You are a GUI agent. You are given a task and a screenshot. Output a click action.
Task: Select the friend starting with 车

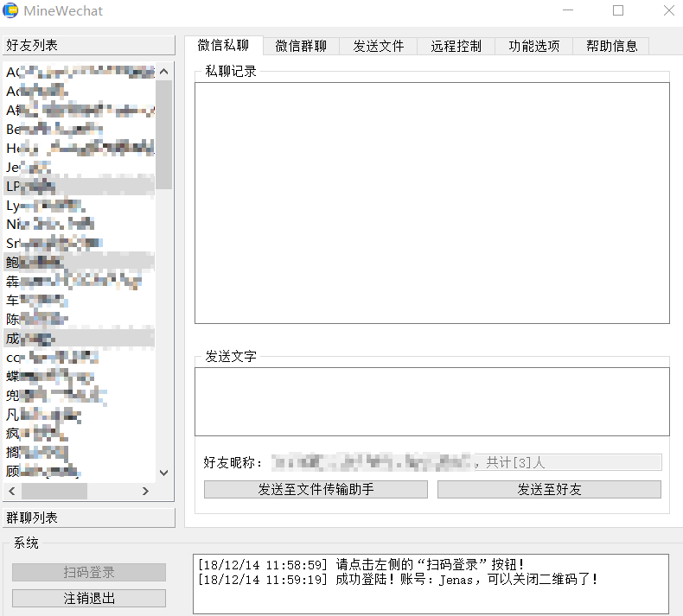80,301
